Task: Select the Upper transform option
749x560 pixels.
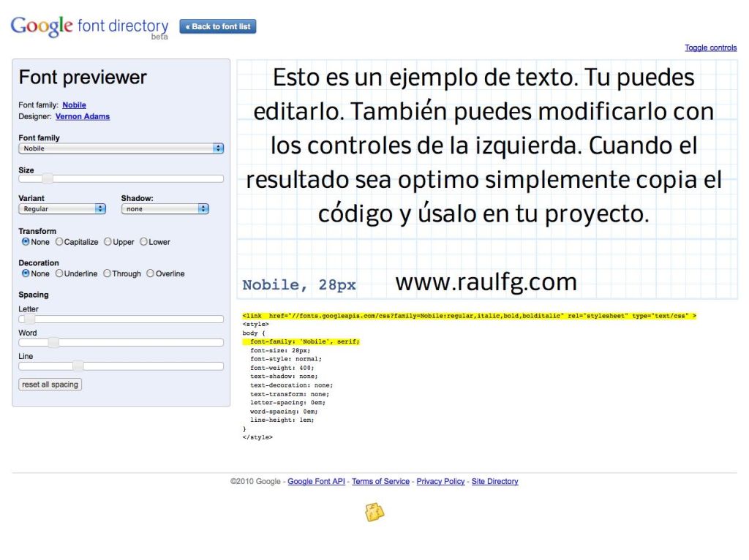Action: [x=108, y=241]
